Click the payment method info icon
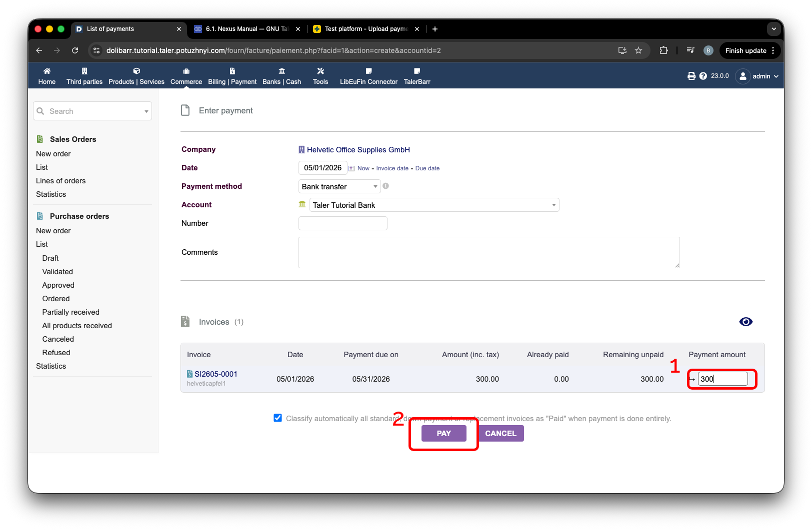The width and height of the screenshot is (812, 530). click(385, 186)
